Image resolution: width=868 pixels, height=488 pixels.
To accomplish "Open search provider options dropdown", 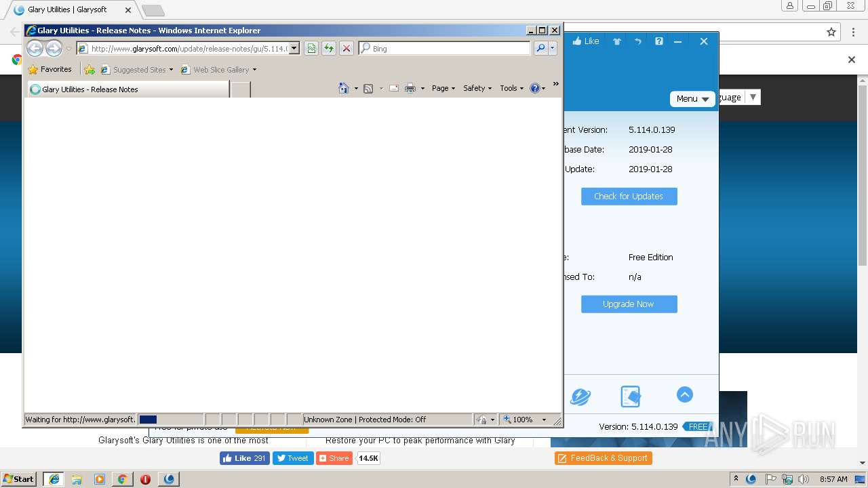I will click(x=553, y=48).
